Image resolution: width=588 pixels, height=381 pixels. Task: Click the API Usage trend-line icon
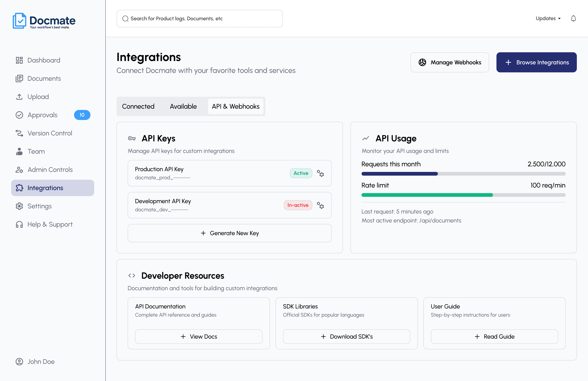(x=365, y=138)
